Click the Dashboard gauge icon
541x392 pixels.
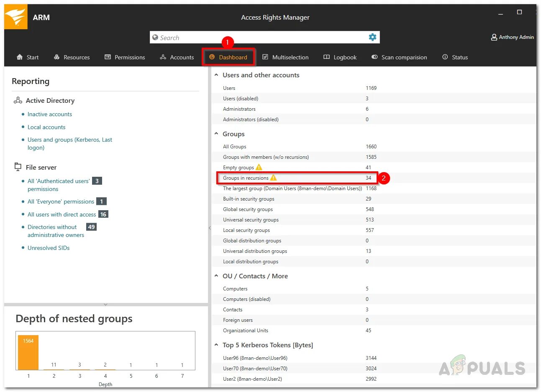coord(212,57)
